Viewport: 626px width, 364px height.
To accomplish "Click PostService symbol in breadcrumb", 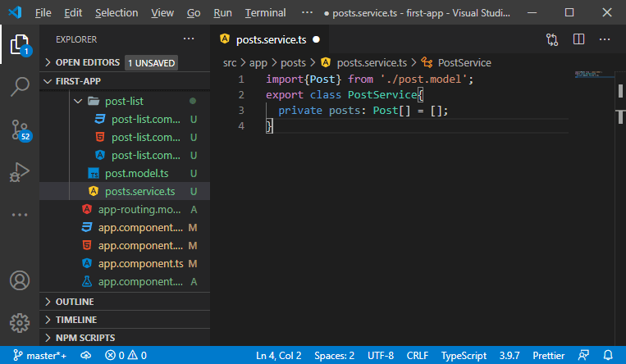I will 464,62.
